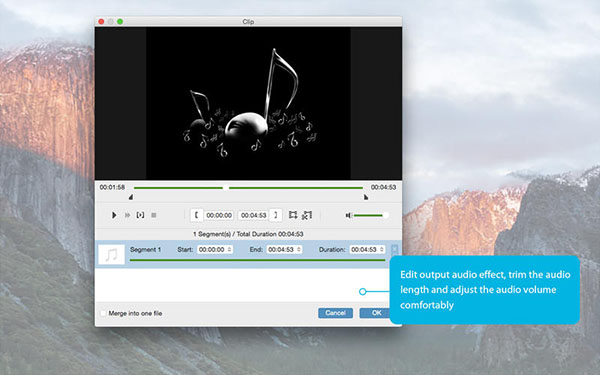600x375 pixels.
Task: Click the fast-forward arrows icon
Action: pos(127,215)
